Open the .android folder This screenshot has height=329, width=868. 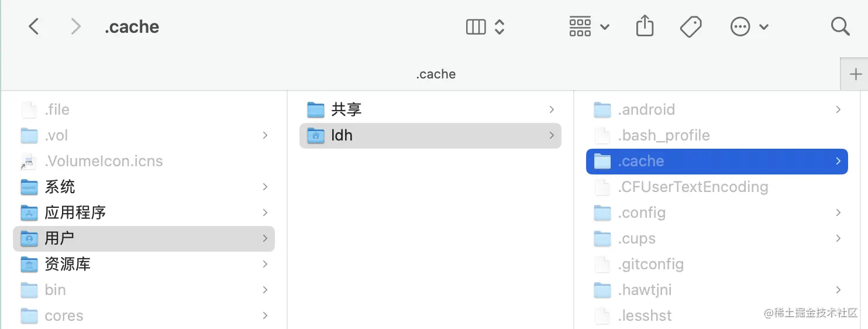coord(646,109)
